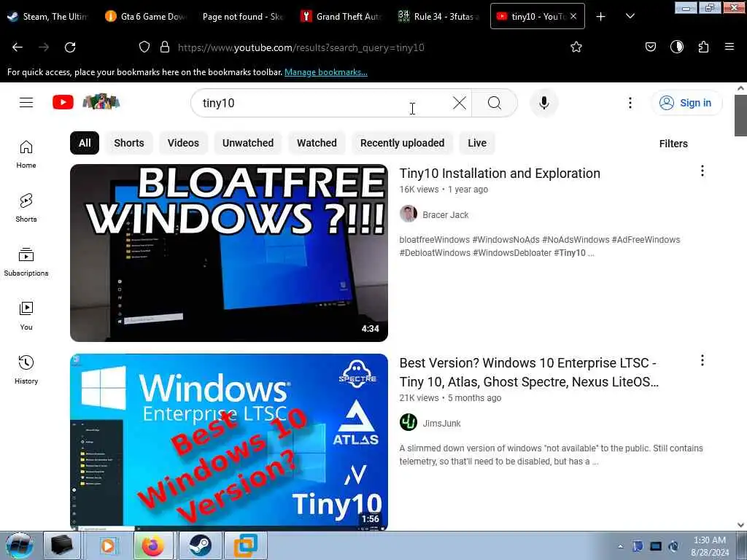The image size is (747, 560).
Task: Open Bracer Jack channel name
Action: point(446,215)
